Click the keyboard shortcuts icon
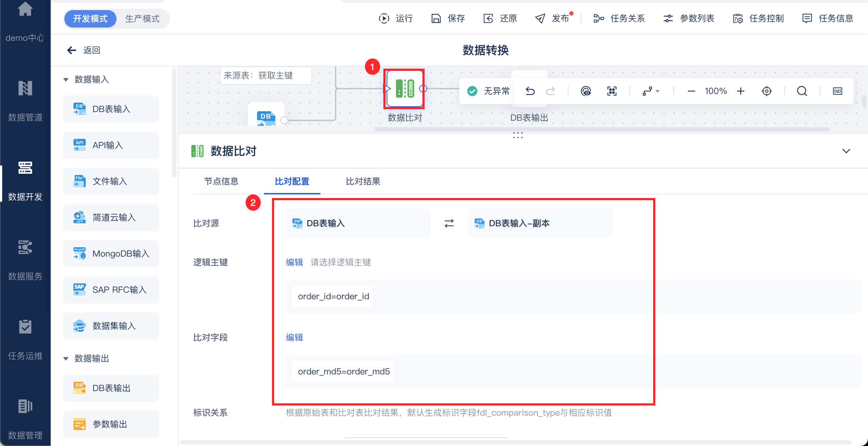Image resolution: width=868 pixels, height=446 pixels. (837, 91)
